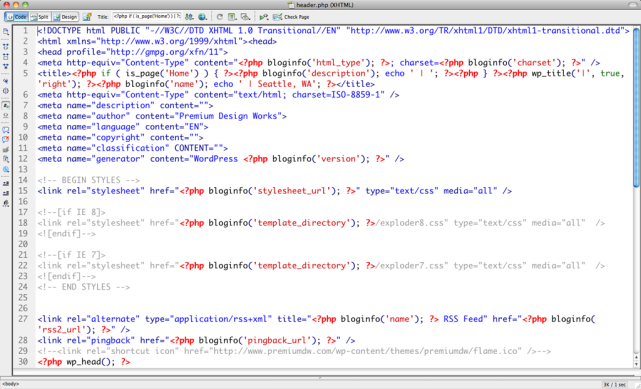
Task: Open the Validate Markup menu
Action: pos(264,17)
